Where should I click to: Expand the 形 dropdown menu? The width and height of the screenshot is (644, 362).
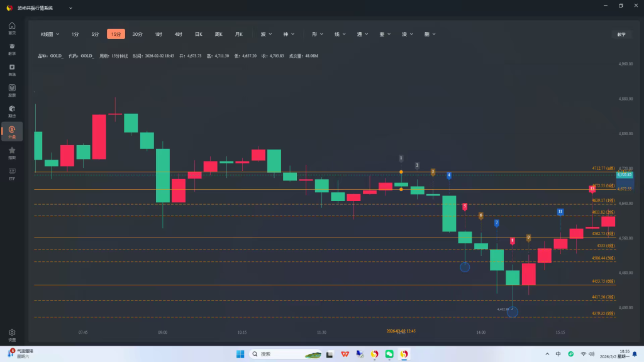(318, 34)
